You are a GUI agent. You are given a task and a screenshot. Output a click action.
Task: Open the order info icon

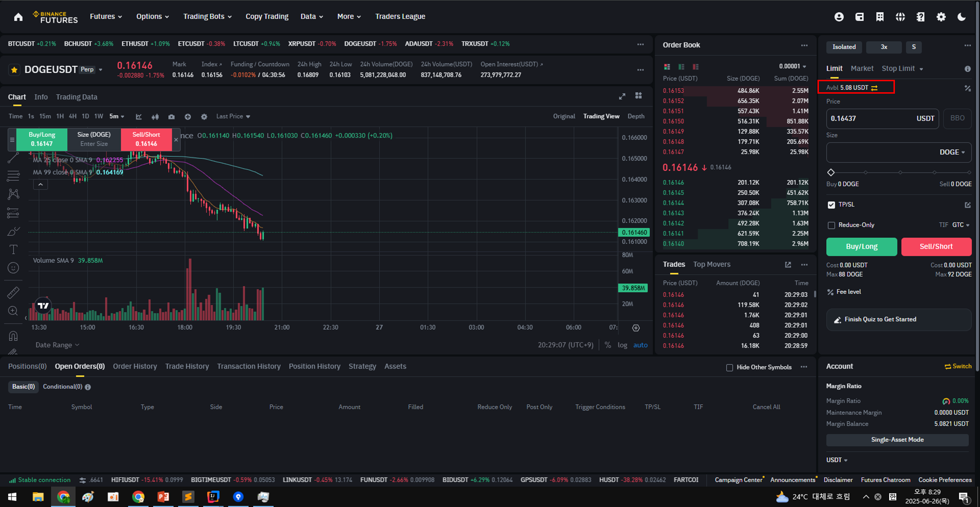coord(968,69)
